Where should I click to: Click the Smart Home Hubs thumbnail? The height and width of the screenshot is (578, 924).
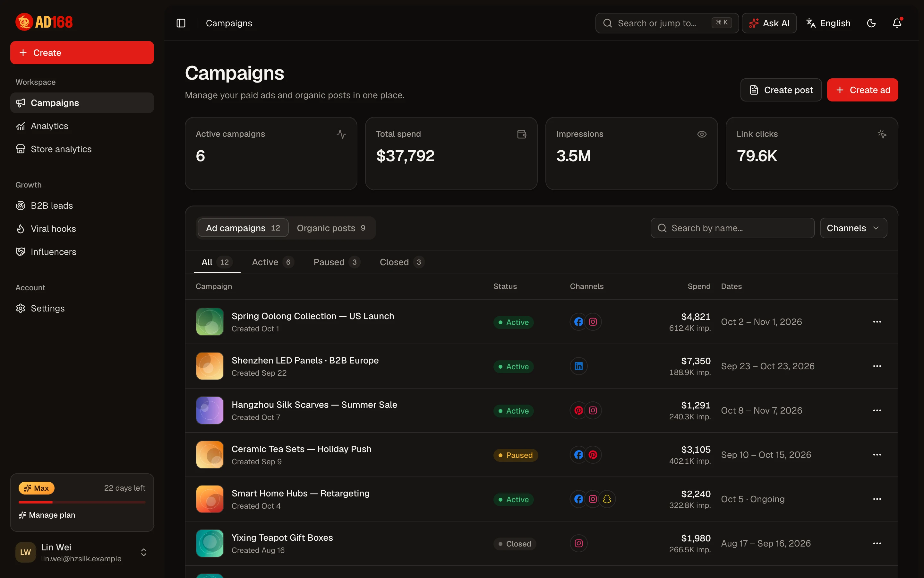pyautogui.click(x=210, y=499)
